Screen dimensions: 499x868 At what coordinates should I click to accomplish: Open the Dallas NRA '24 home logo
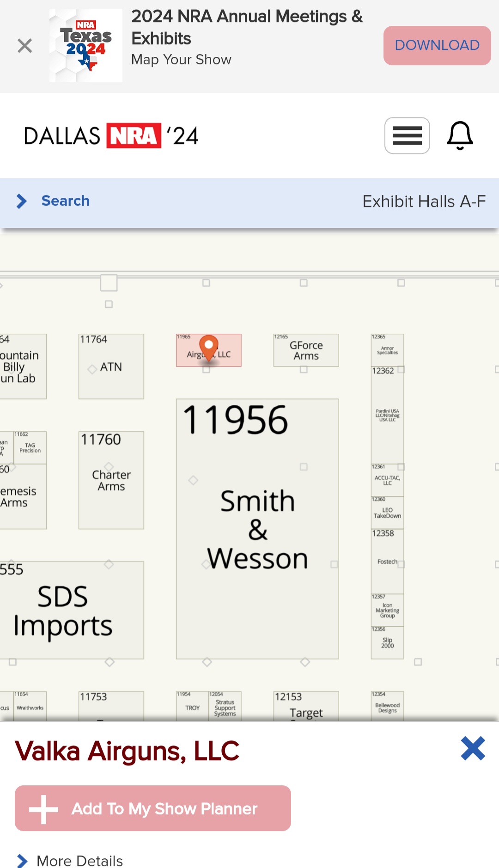(x=111, y=135)
